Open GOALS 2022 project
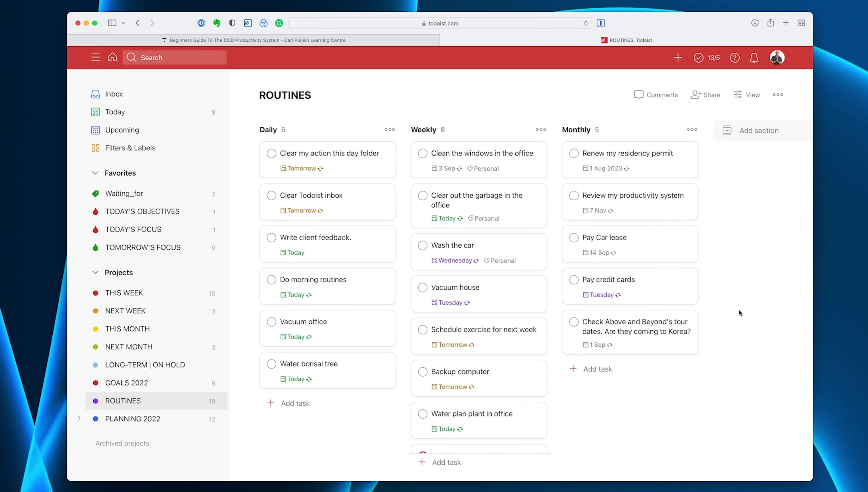 click(156, 383)
